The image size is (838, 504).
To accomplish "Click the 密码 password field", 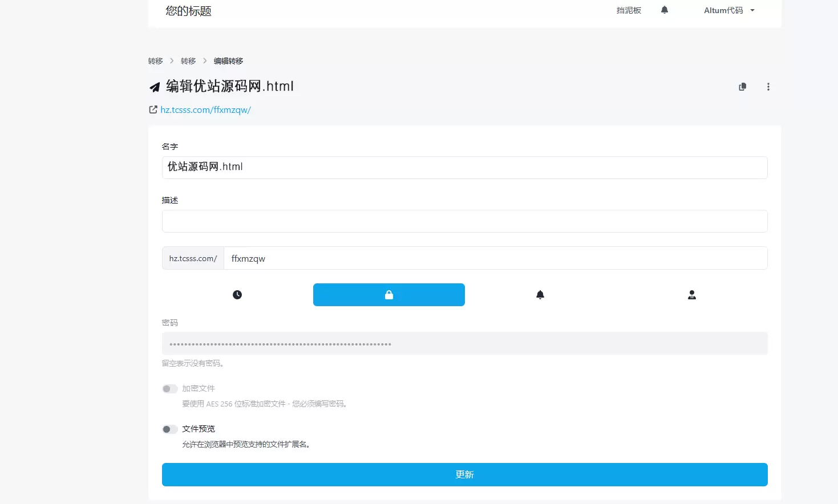I will [x=464, y=344].
